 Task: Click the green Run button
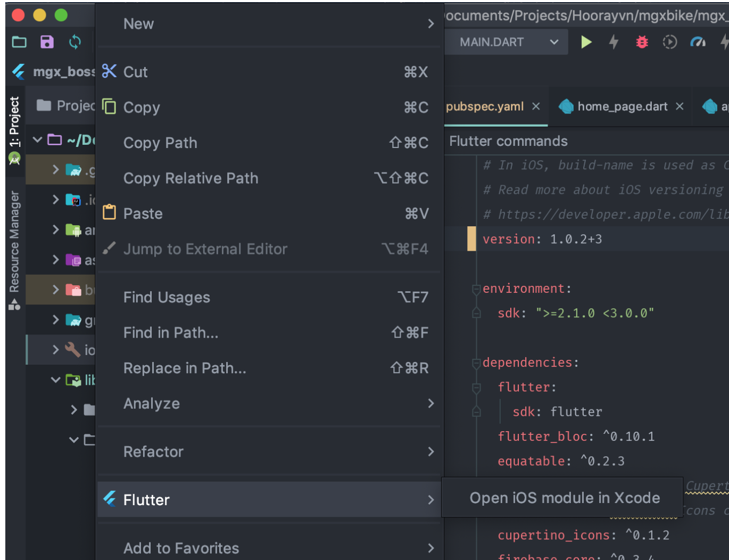586,42
